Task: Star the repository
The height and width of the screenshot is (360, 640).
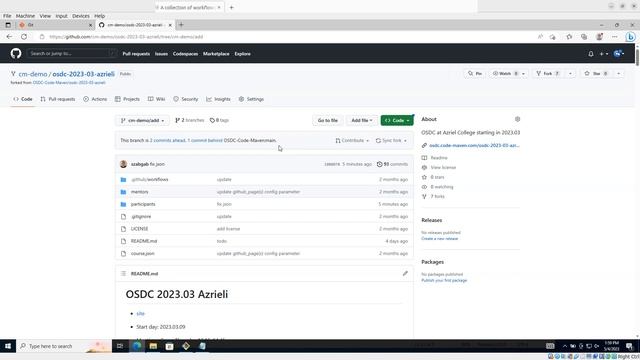Action: pos(596,73)
